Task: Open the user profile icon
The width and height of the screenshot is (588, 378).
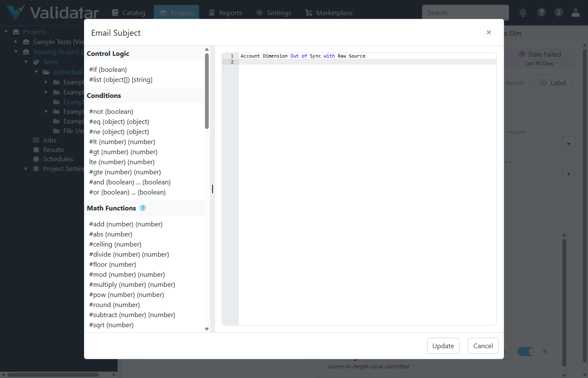Action: (575, 12)
